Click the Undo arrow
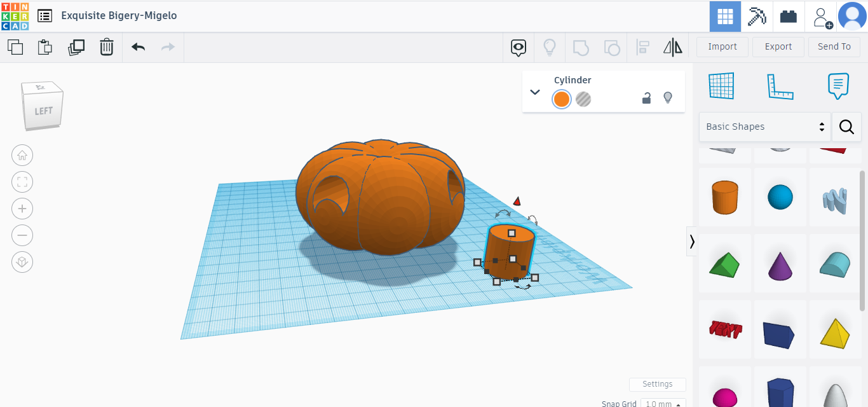The width and height of the screenshot is (868, 407). click(138, 47)
